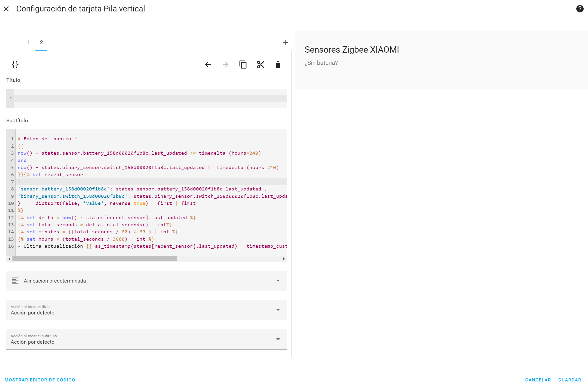Redo the editor change
Image resolution: width=588 pixels, height=389 pixels.
225,64
